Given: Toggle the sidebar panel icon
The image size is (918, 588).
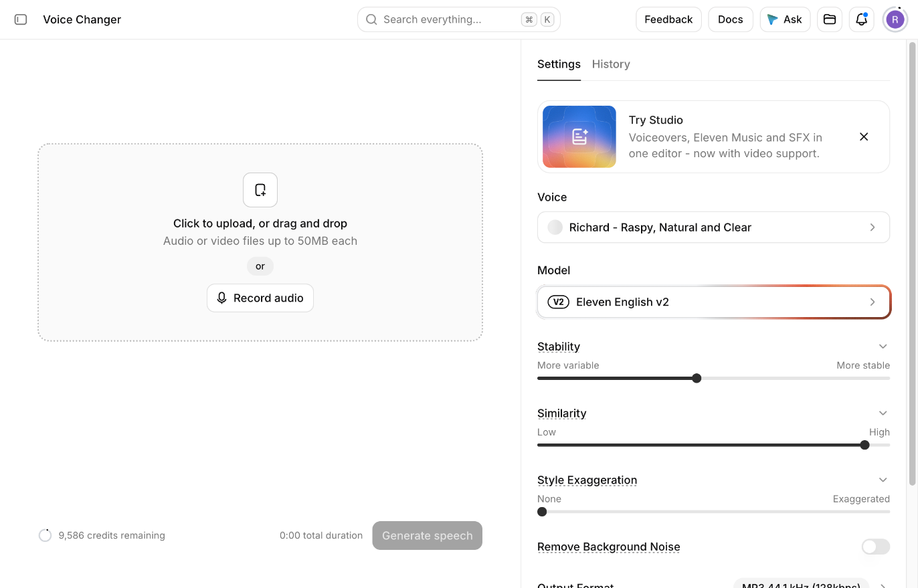Looking at the screenshot, I should point(21,19).
